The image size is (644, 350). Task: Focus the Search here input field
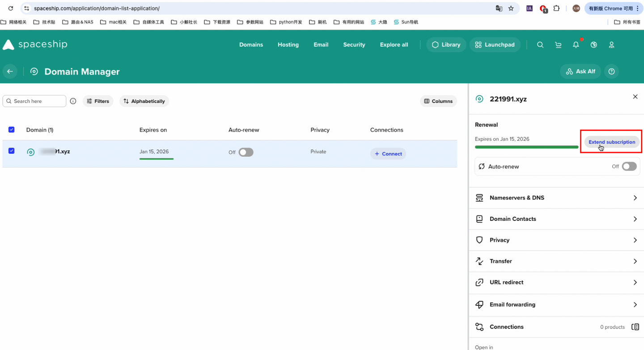point(34,101)
